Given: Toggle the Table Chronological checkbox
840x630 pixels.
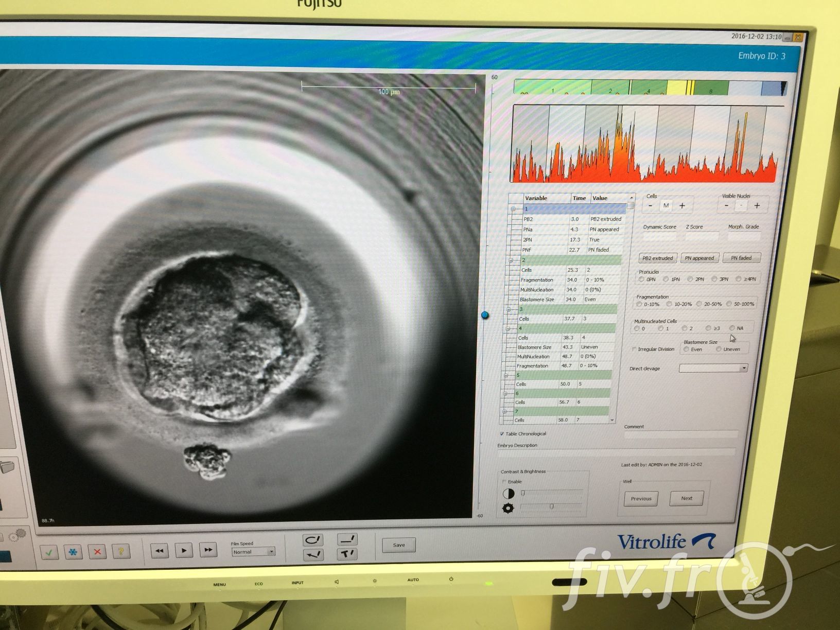Looking at the screenshot, I should click(502, 434).
